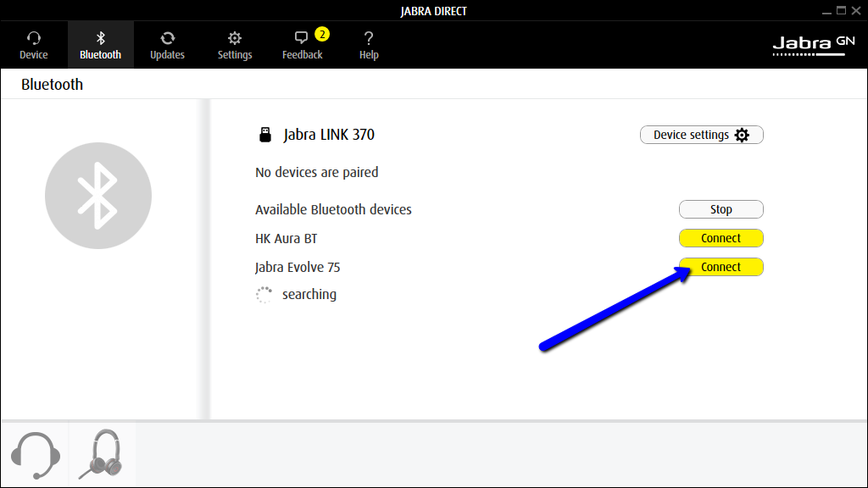
Task: Select the generic headset icon in bottom bar
Action: point(36,455)
